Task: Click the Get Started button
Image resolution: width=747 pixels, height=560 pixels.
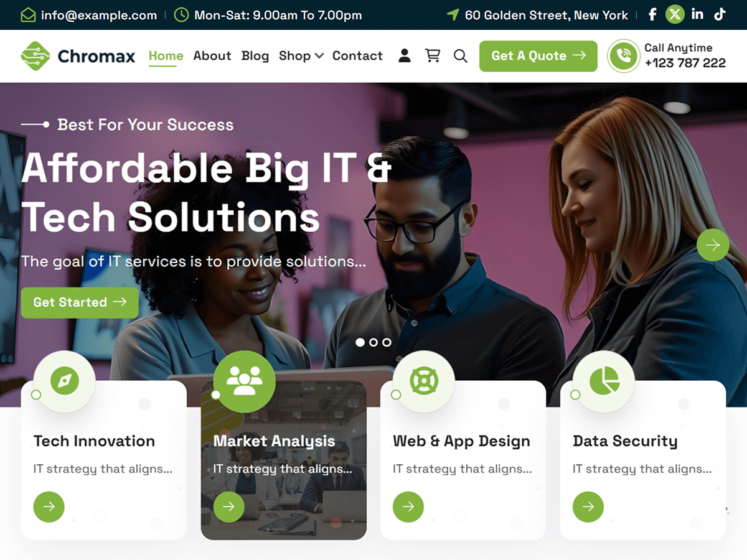Action: pyautogui.click(x=80, y=302)
